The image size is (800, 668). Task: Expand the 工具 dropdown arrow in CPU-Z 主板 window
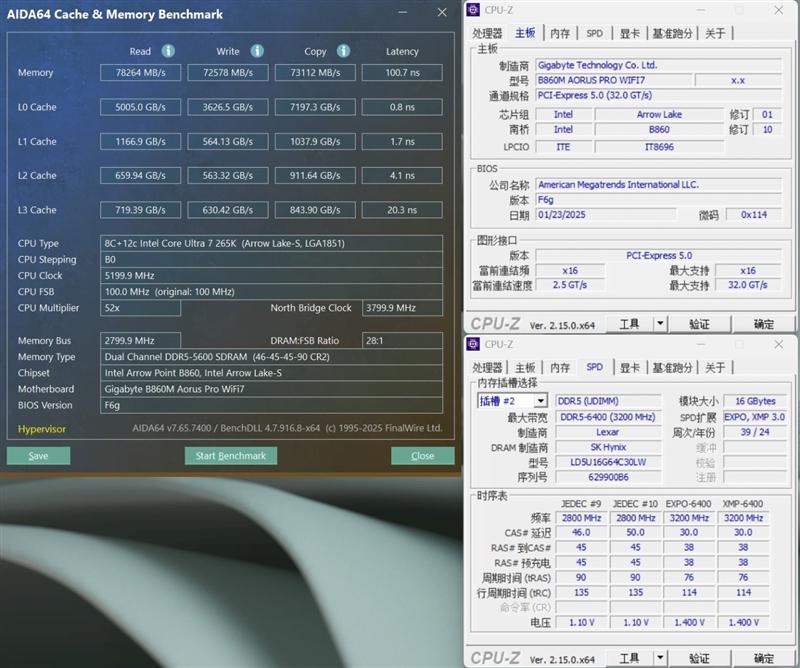coord(660,324)
